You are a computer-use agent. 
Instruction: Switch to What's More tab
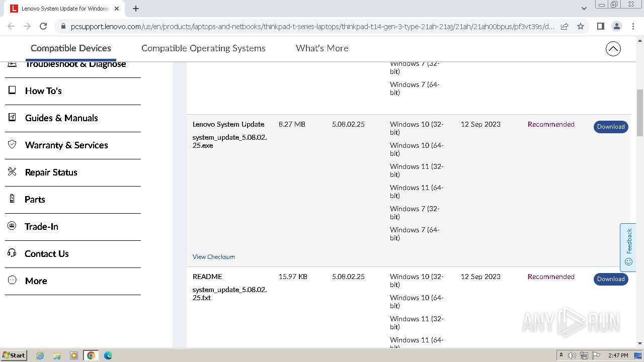[322, 48]
